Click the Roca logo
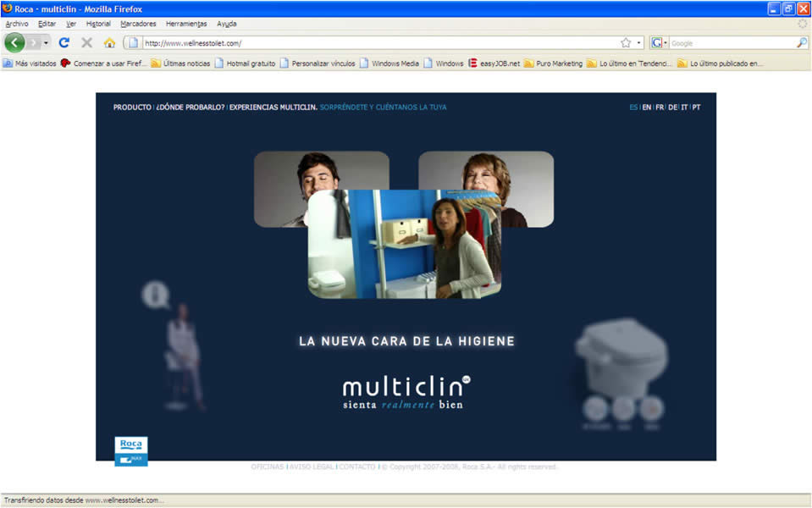Viewport: 812px width, 508px height. click(131, 451)
